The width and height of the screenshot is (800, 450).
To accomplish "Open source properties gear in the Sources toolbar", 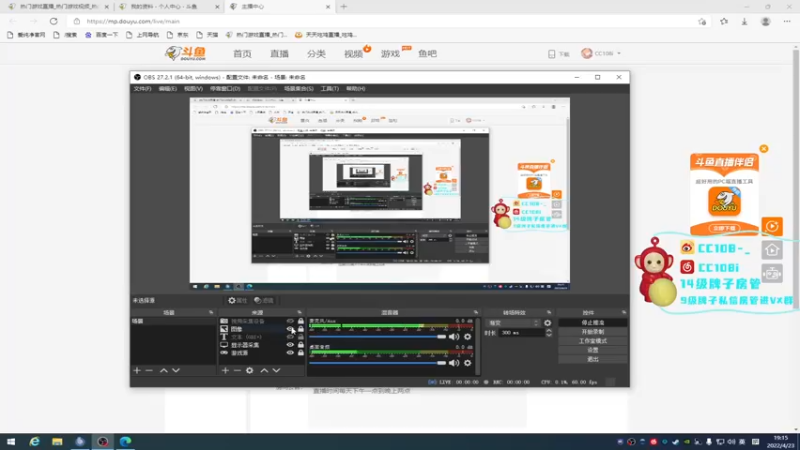I will (249, 370).
